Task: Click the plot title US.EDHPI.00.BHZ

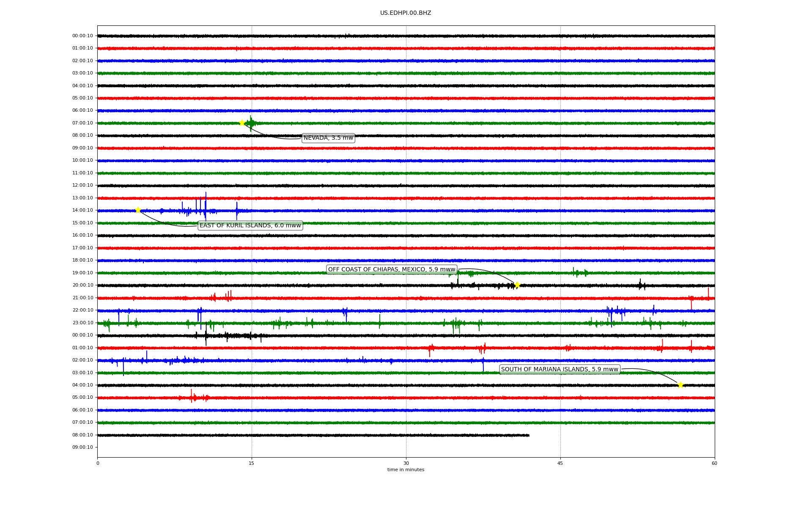Action: (406, 13)
